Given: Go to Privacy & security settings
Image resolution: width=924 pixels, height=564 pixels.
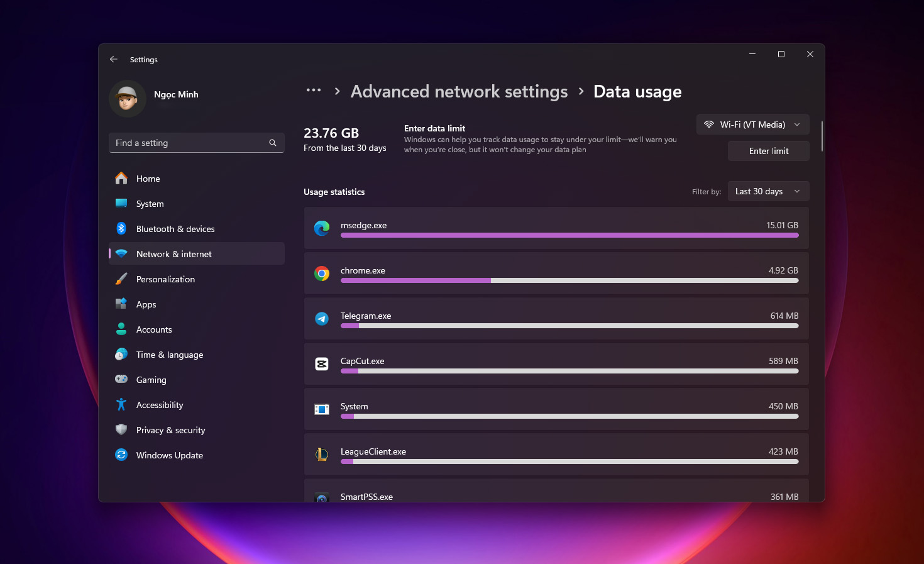Looking at the screenshot, I should coord(197,430).
